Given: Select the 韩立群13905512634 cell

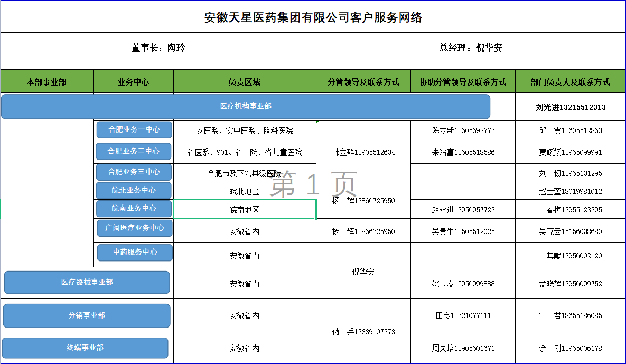Looking at the screenshot, I should tap(363, 152).
